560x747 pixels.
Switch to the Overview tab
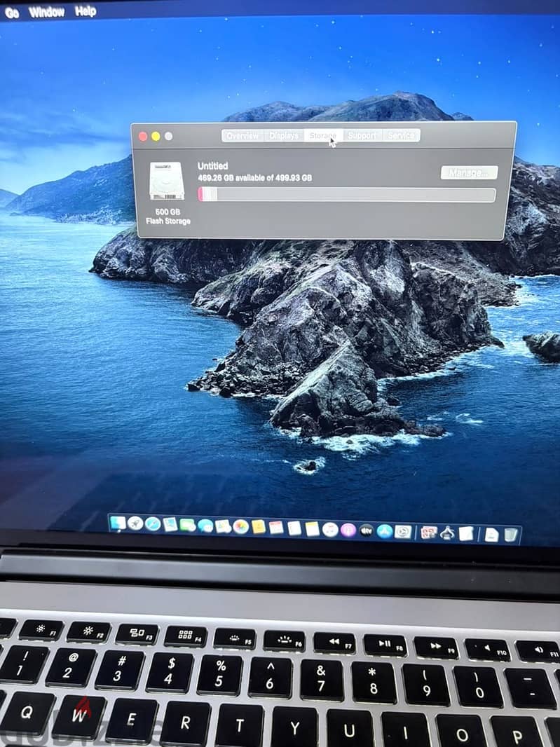(243, 136)
